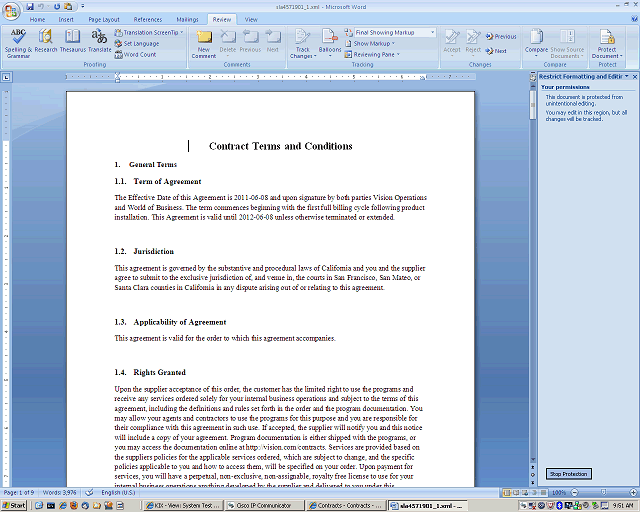The image size is (640, 512).
Task: Switch to the Home tab
Action: (37, 19)
